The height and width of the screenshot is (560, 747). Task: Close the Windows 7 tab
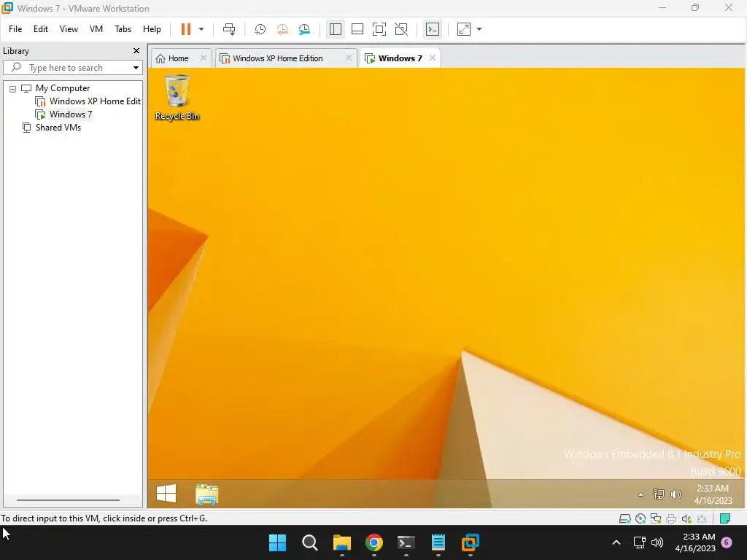pos(433,58)
